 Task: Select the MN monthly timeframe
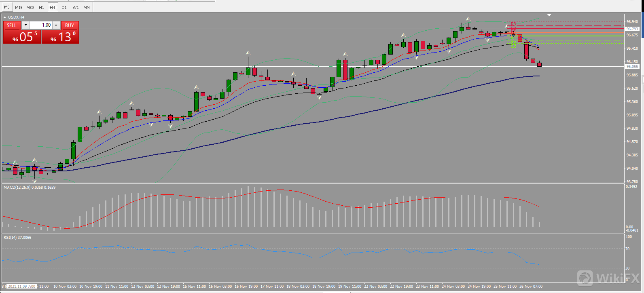[87, 7]
